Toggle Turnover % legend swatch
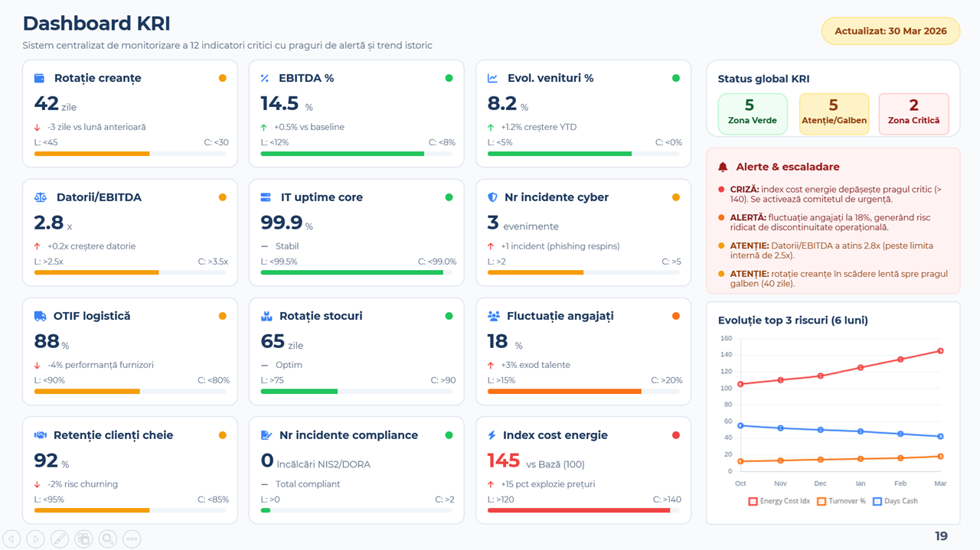Screen dimensions: 980x550 [822, 502]
